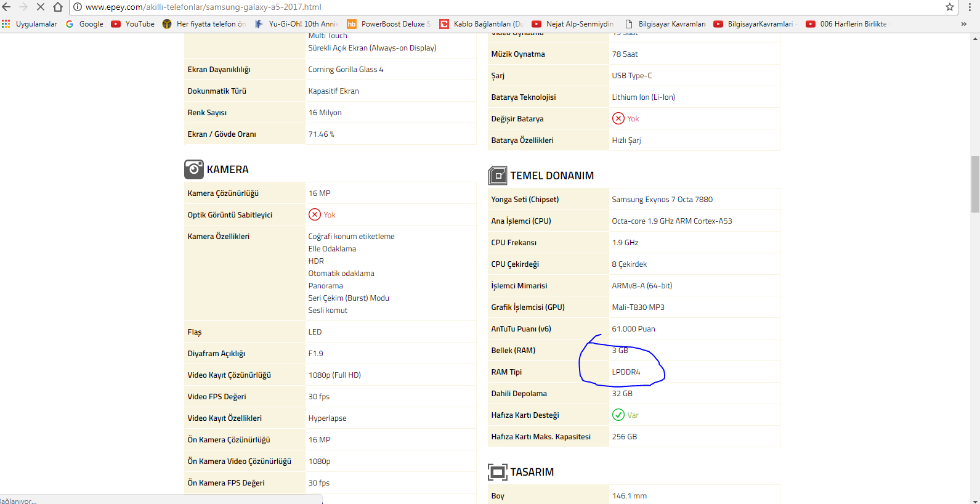Click the scrollbar up arrow
This screenshot has width=980, height=504.
pos(975,39)
